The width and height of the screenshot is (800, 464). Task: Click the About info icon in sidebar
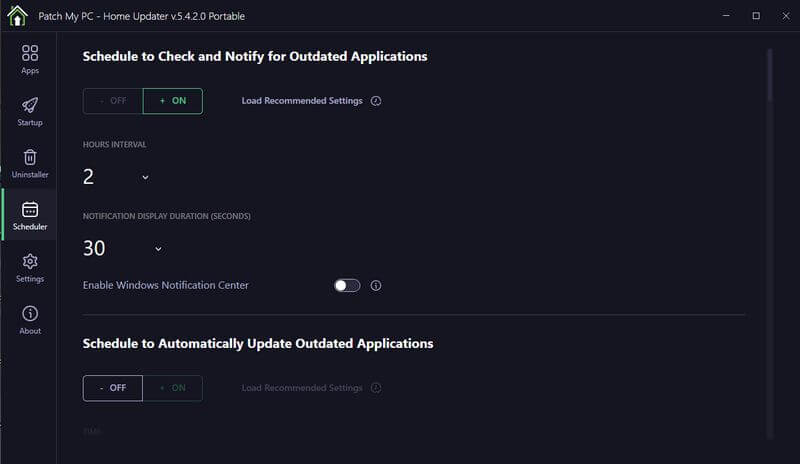(x=30, y=314)
